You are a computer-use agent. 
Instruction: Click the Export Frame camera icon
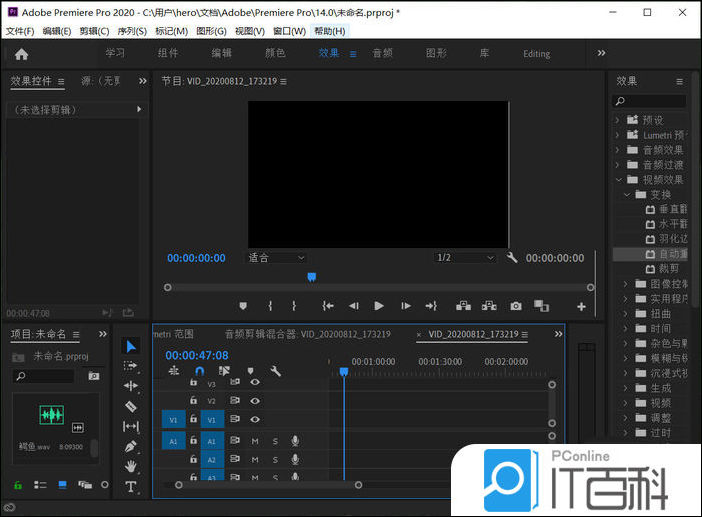516,306
